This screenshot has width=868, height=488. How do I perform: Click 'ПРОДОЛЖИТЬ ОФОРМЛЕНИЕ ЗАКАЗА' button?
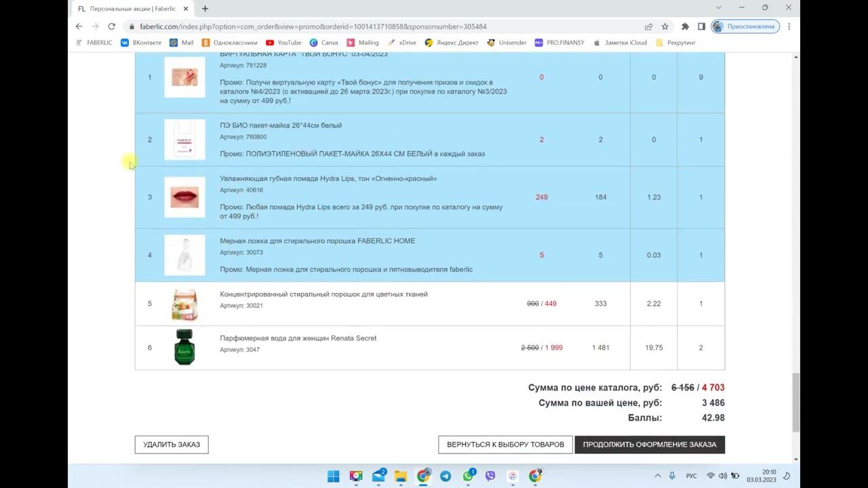(x=650, y=445)
